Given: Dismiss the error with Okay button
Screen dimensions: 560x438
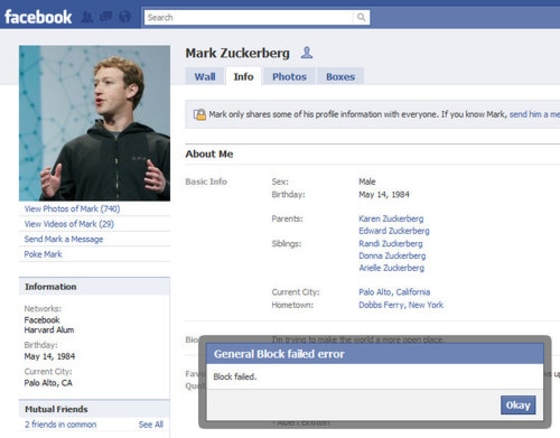Looking at the screenshot, I should click(518, 405).
